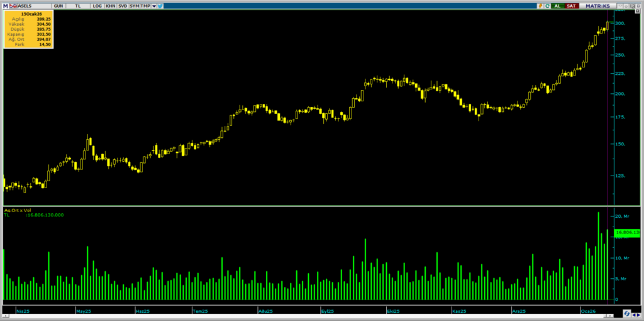The height and width of the screenshot is (321, 644).
Task: Click the 15Ocak26 date header in info box
Action: [x=31, y=14]
